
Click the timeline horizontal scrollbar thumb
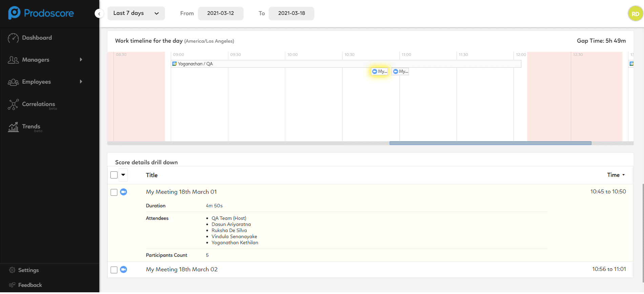(490, 143)
